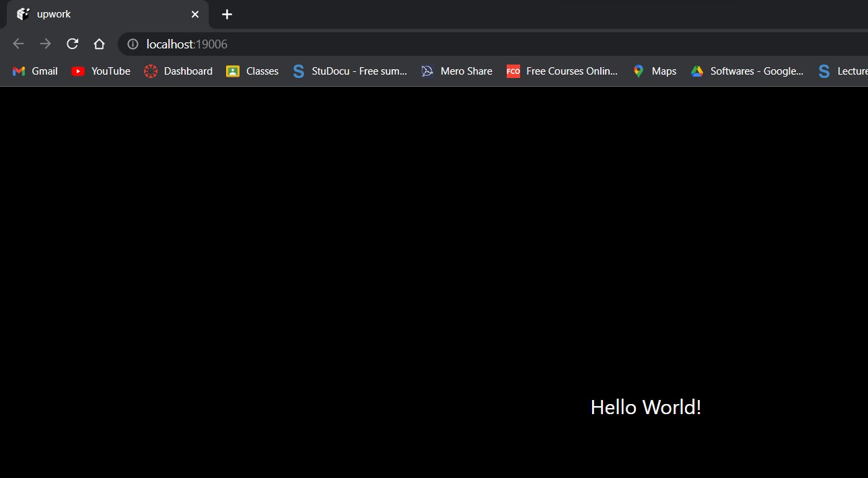Open the Softwares Google Drive bookmark
Viewport: 868px width, 478px height.
pyautogui.click(x=747, y=71)
